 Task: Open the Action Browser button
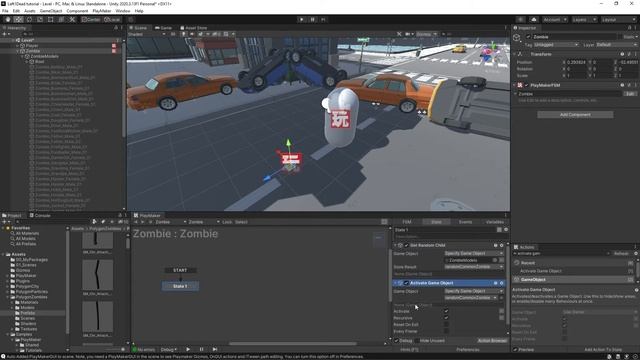pyautogui.click(x=492, y=340)
